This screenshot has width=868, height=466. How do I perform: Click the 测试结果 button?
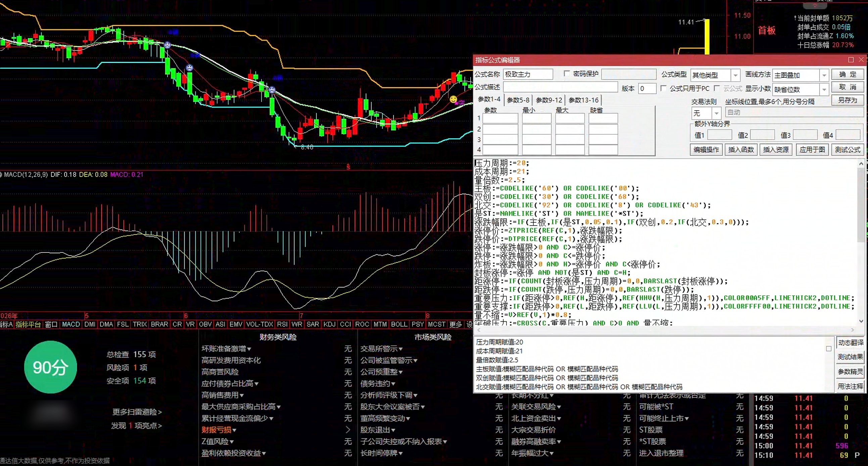click(851, 357)
